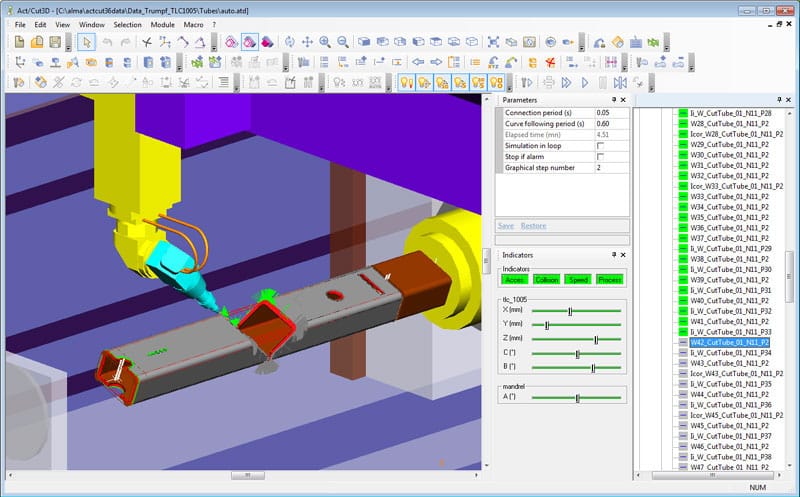The image size is (800, 497).
Task: Click the Zoom in magnifier icon
Action: 325,42
